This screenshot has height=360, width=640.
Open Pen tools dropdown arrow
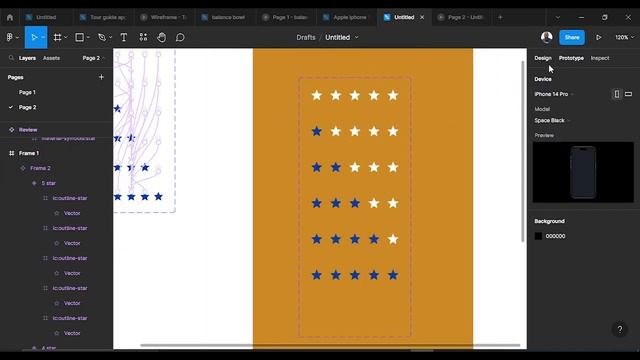[x=110, y=37]
